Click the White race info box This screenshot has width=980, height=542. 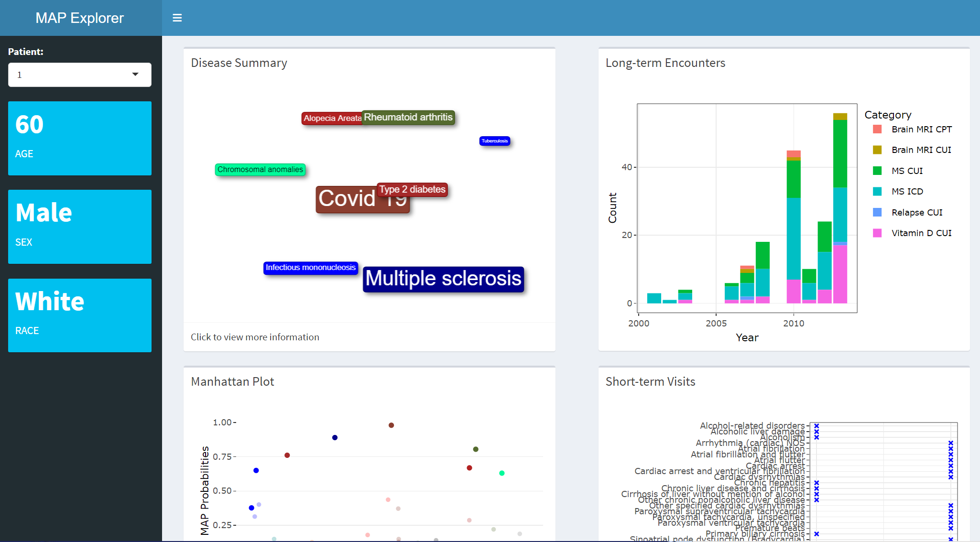[x=80, y=315]
